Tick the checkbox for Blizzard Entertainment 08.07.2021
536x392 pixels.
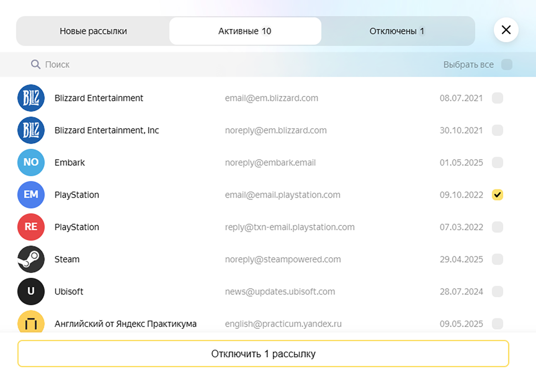(498, 98)
